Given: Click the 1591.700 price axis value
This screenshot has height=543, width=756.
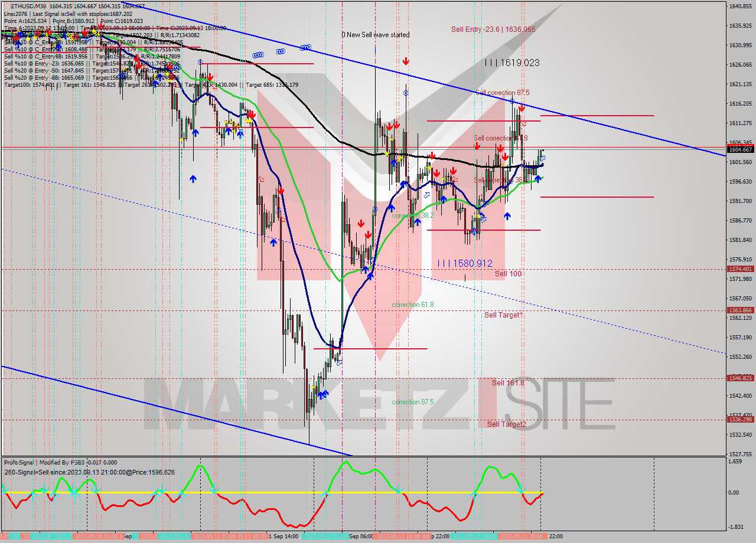Looking at the screenshot, I should [740, 201].
